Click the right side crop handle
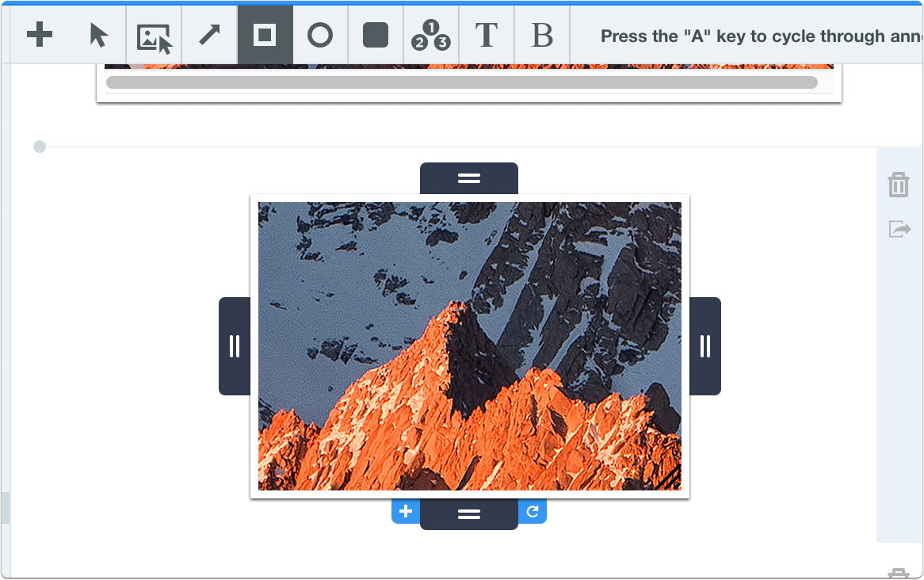 [704, 346]
